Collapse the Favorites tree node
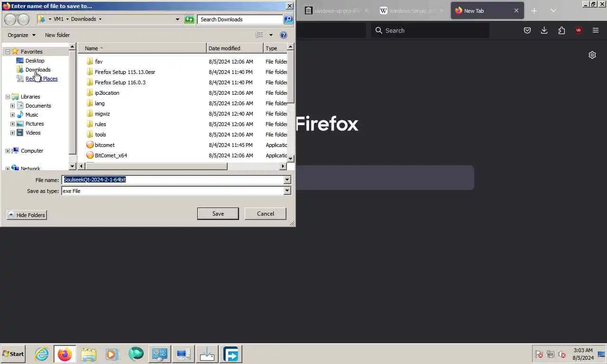The height and width of the screenshot is (364, 607). pos(8,52)
